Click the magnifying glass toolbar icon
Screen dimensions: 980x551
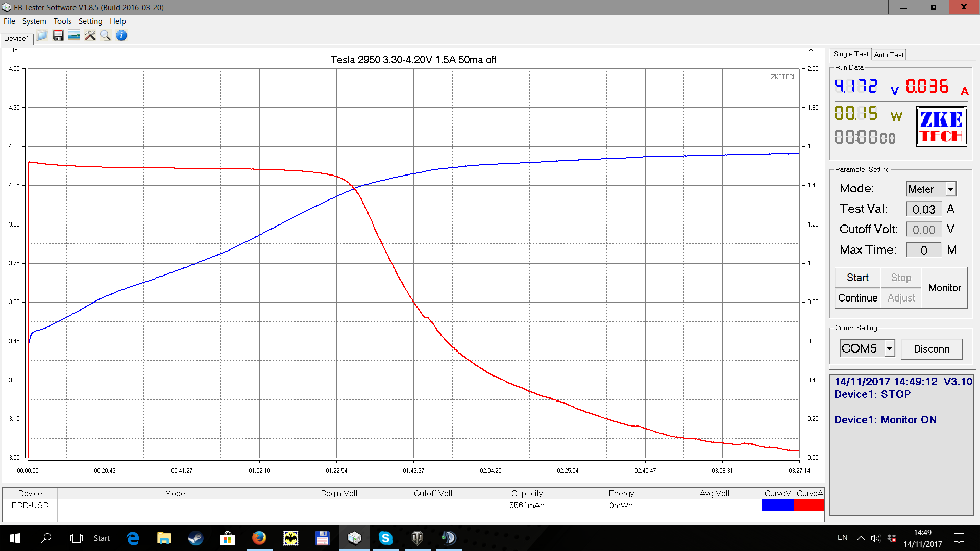coord(106,36)
